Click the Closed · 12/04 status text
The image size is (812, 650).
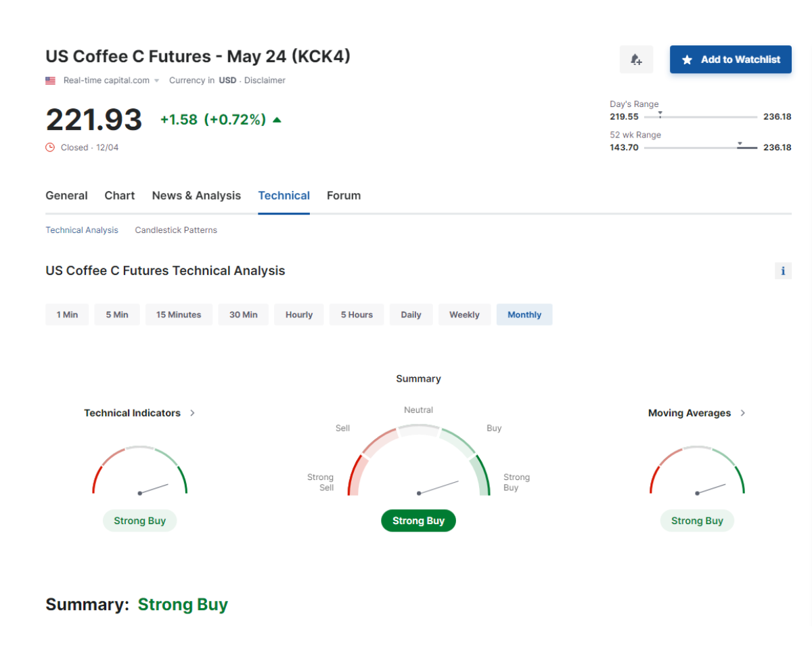89,148
